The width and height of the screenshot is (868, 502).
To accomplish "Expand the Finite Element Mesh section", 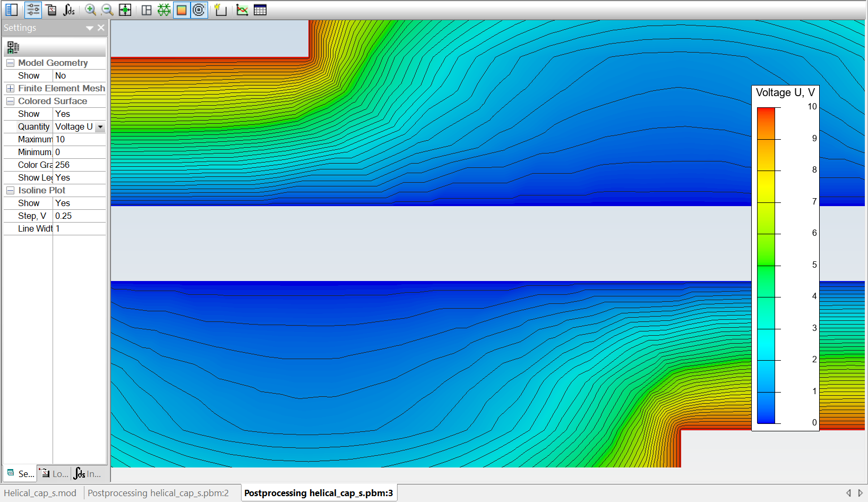I will coord(10,88).
